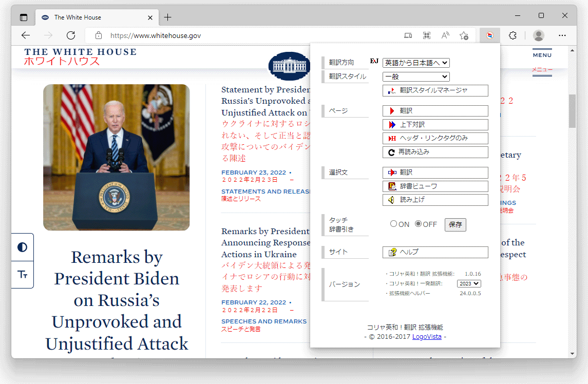Viewport: 588px width, 384px height.
Task: Click the version number 24.0.0.5 text
Action: point(470,293)
